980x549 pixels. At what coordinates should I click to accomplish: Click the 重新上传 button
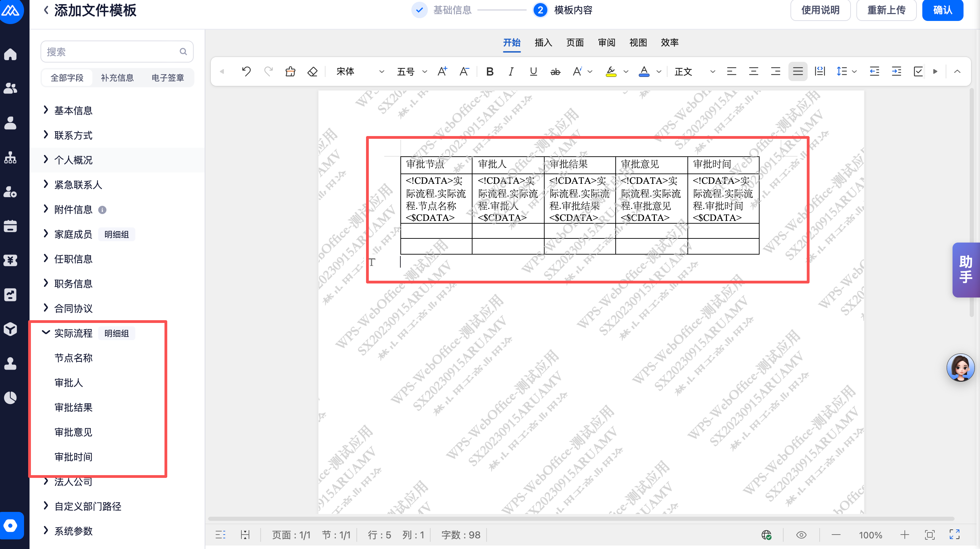pos(886,10)
